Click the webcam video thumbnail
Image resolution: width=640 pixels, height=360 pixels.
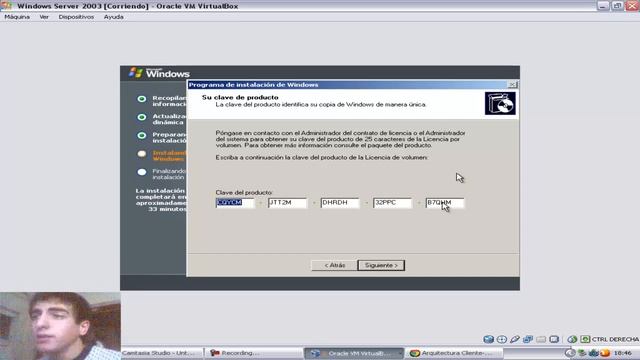point(60,326)
